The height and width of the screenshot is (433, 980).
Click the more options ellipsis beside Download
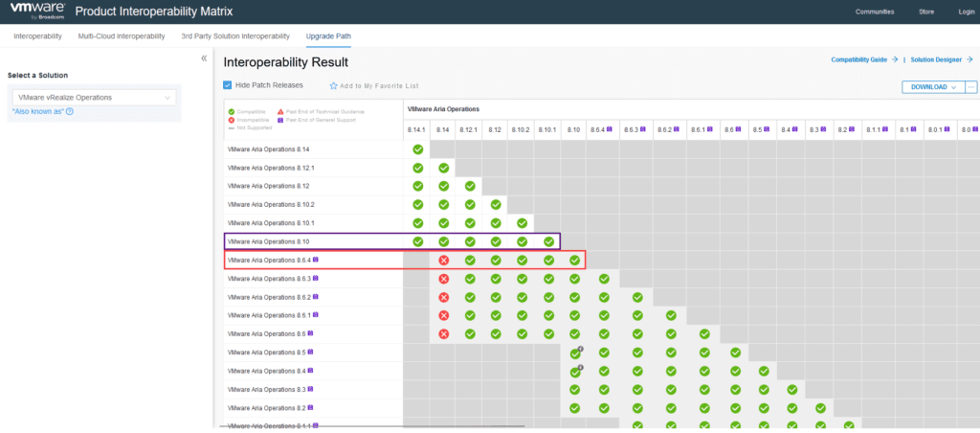971,87
